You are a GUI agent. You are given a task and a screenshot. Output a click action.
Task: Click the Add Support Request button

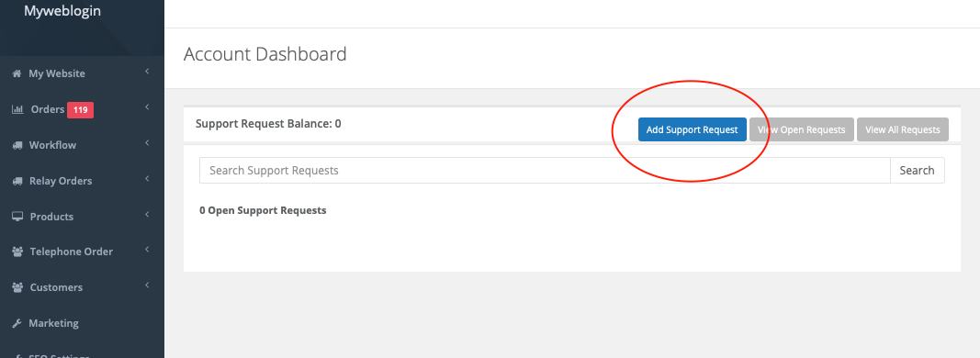click(x=692, y=129)
